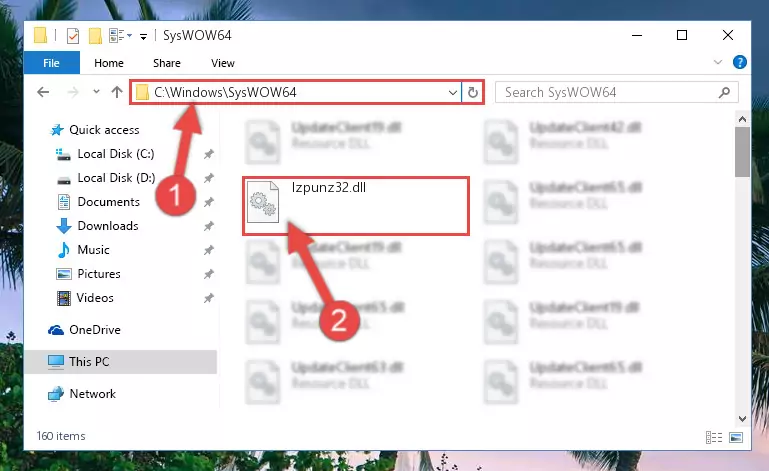Switch to Details view in status bar

(x=714, y=437)
